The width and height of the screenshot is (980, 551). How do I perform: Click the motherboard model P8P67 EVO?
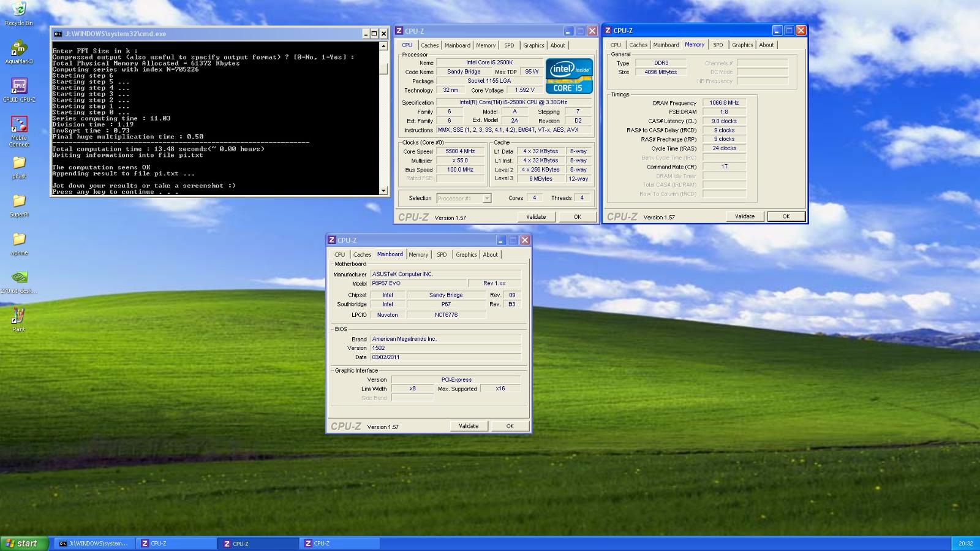click(418, 283)
